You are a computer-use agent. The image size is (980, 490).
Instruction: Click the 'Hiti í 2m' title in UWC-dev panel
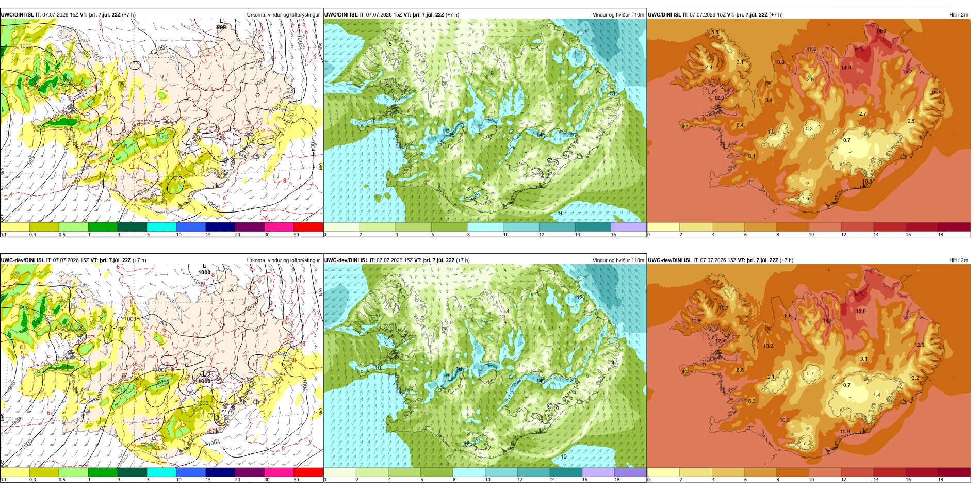[958, 260]
